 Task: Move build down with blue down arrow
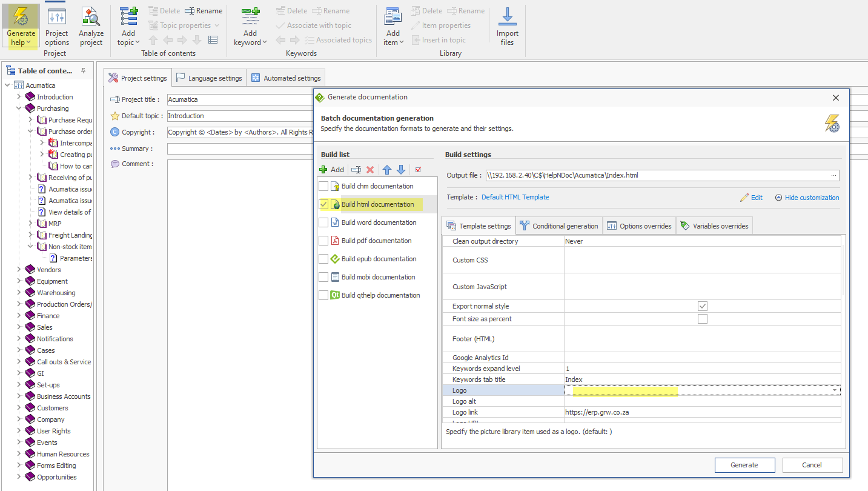click(401, 170)
